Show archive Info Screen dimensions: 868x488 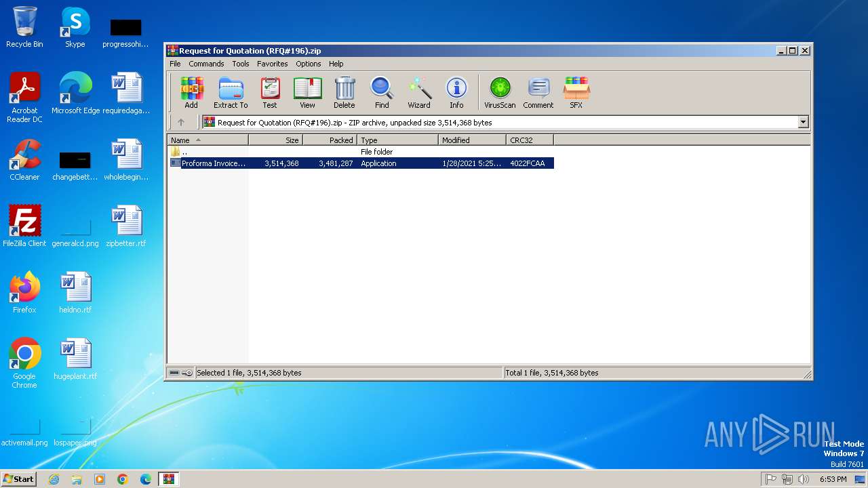(456, 93)
